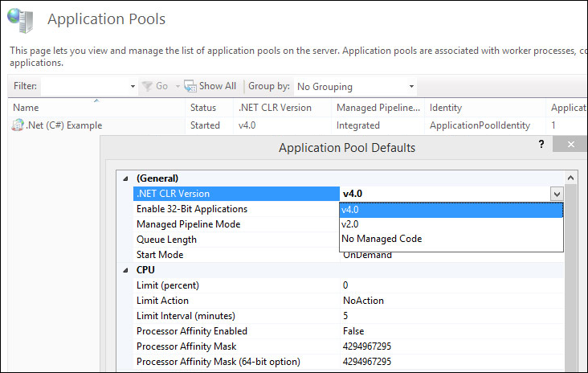Click the property grid scroll up arrow
This screenshot has height=373, width=588.
(x=571, y=178)
